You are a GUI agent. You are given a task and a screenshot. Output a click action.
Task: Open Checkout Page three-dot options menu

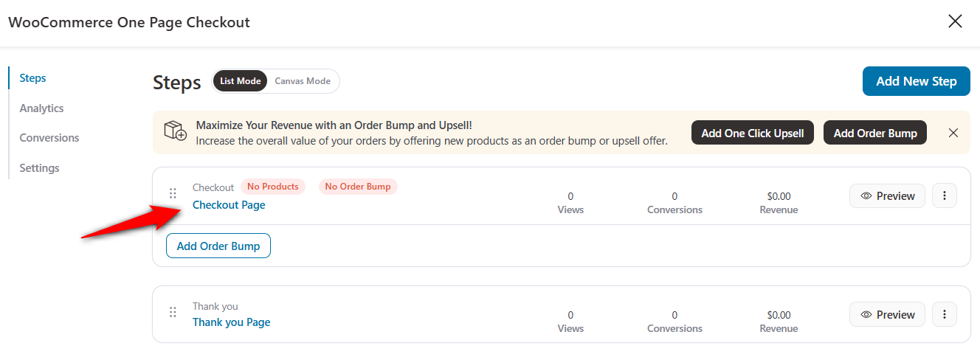(945, 195)
